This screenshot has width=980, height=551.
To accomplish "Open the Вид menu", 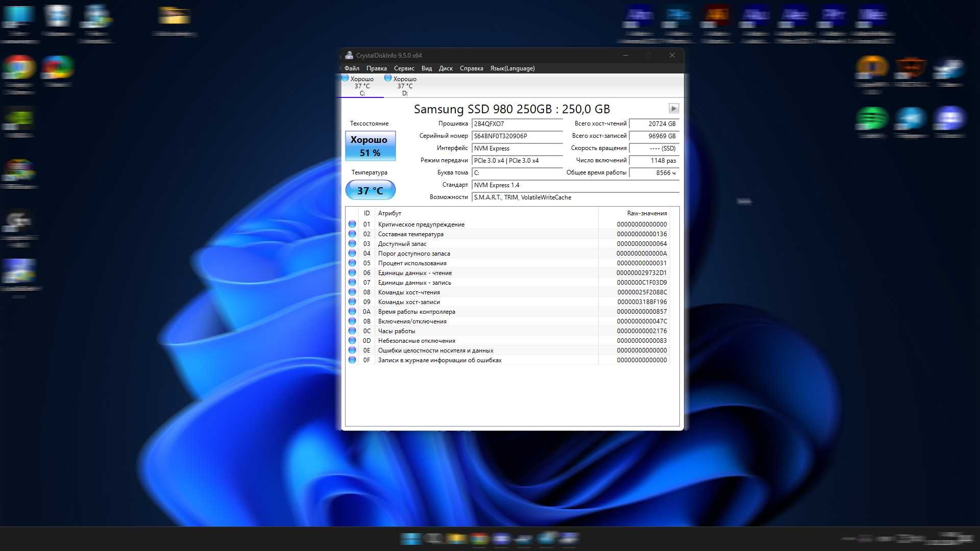I will tap(427, 68).
